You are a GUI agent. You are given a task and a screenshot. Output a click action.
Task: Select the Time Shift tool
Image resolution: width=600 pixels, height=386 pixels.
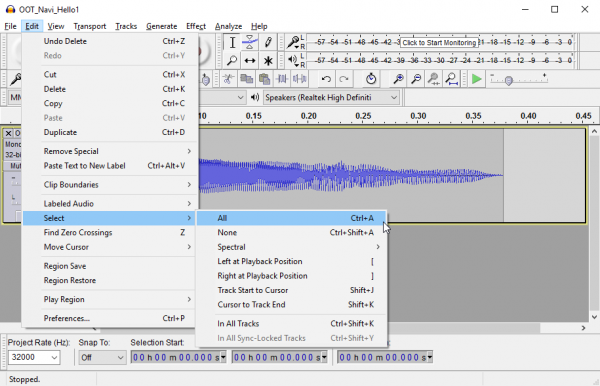(250, 60)
